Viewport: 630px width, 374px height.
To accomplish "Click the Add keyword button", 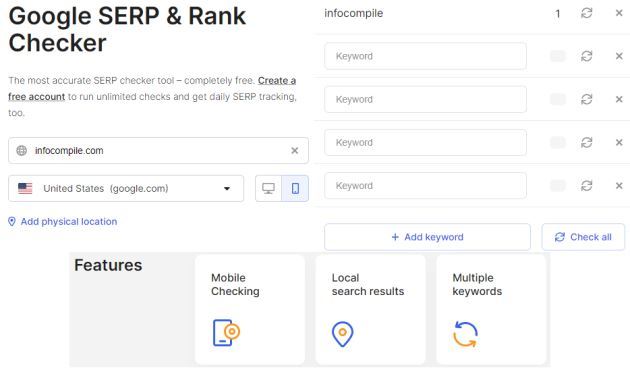I will click(428, 237).
